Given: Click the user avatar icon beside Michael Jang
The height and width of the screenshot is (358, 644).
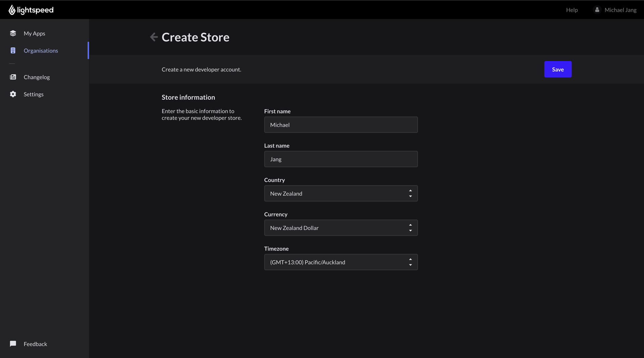Looking at the screenshot, I should [x=597, y=10].
